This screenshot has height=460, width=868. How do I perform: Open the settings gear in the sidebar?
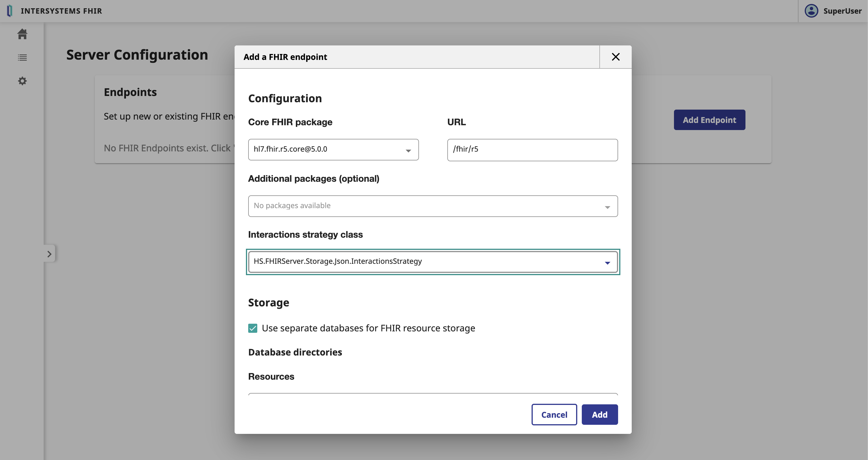22,81
